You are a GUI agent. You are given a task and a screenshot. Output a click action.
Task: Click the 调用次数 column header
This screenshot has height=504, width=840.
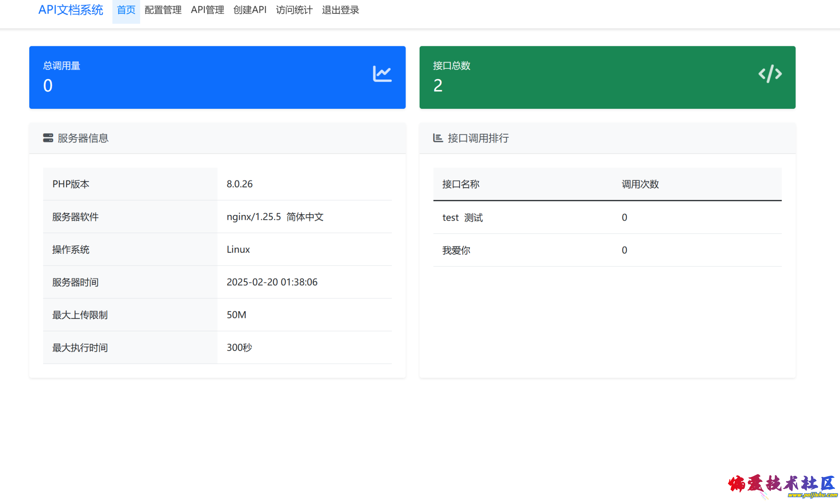point(640,184)
